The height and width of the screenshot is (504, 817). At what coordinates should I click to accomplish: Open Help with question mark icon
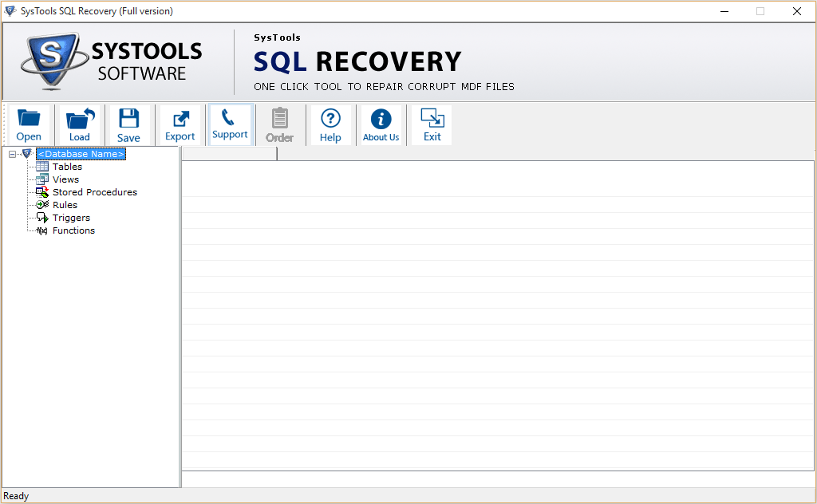[330, 125]
